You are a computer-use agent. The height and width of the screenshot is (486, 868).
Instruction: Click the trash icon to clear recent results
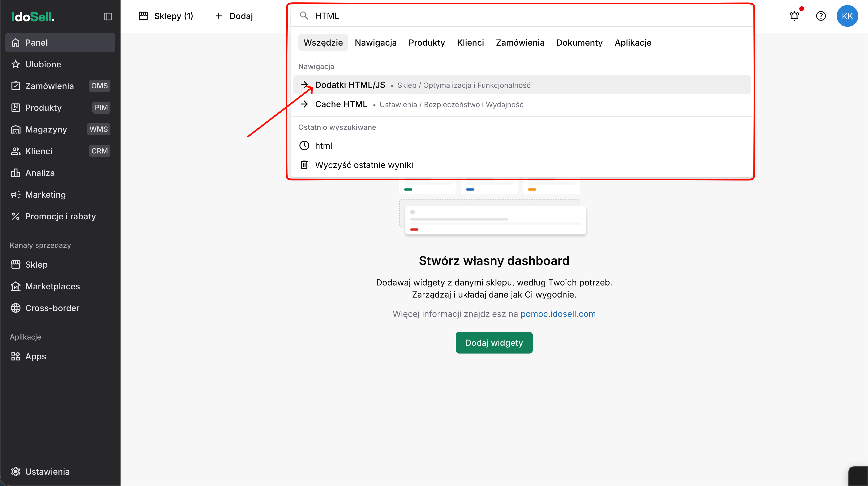[x=304, y=165]
